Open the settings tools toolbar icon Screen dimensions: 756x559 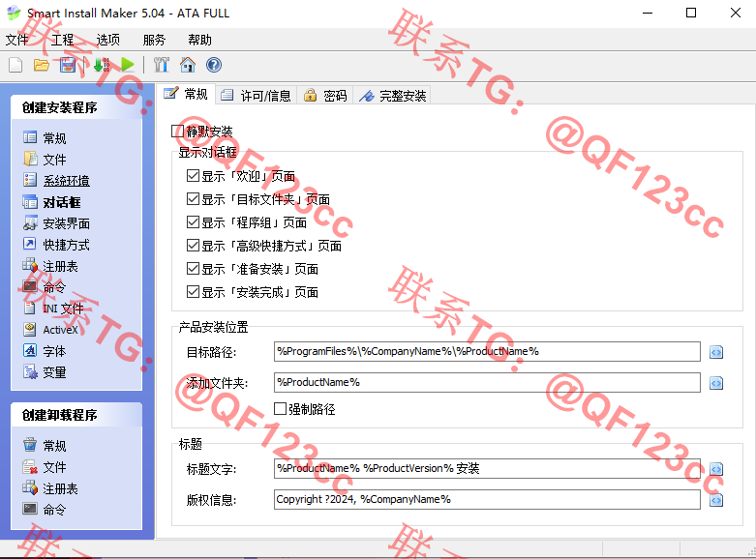(161, 65)
